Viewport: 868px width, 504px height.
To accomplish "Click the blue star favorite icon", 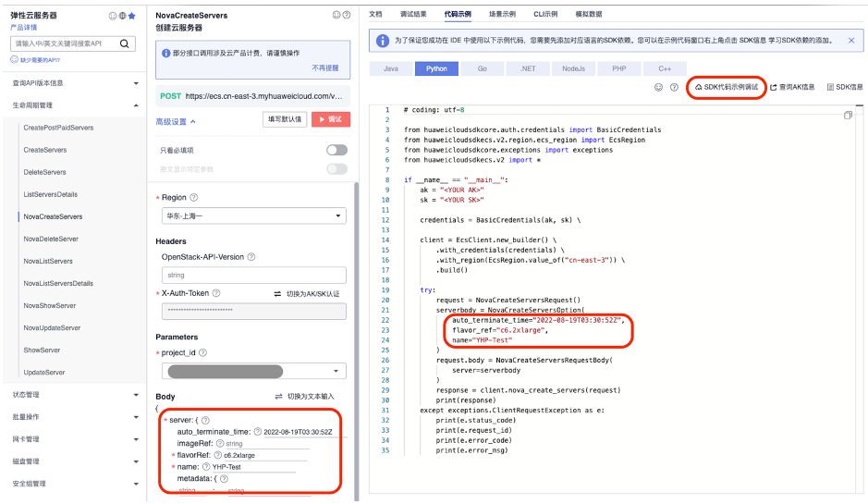I will tap(132, 16).
